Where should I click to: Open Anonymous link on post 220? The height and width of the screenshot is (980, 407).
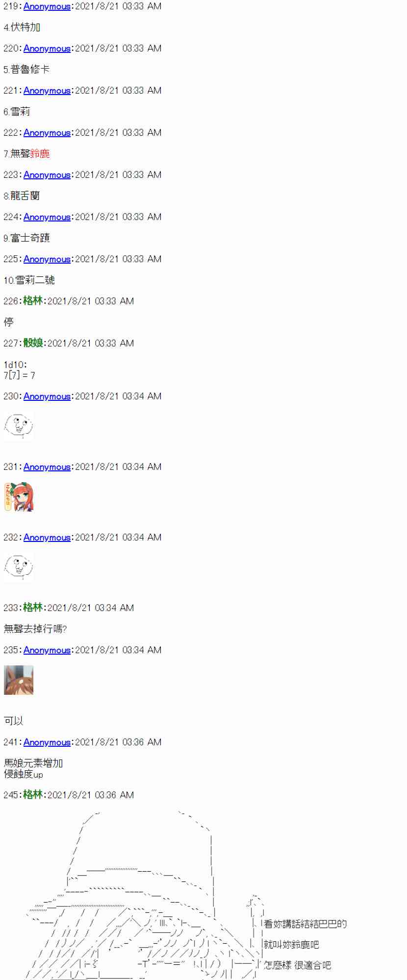click(x=47, y=49)
